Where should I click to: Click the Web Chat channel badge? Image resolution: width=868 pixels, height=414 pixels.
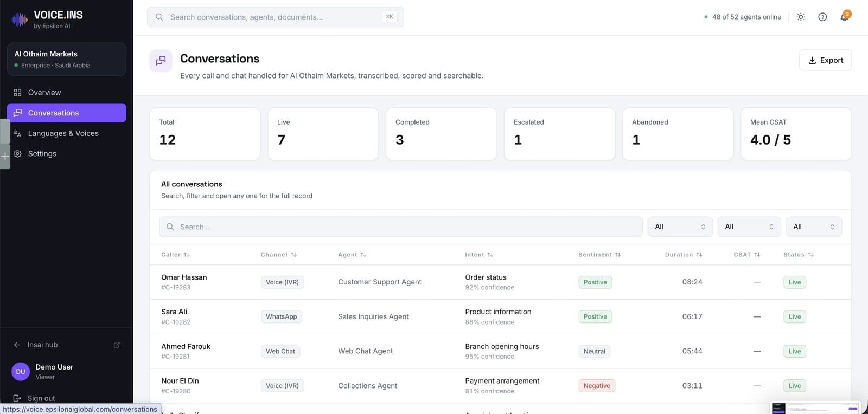click(x=280, y=351)
